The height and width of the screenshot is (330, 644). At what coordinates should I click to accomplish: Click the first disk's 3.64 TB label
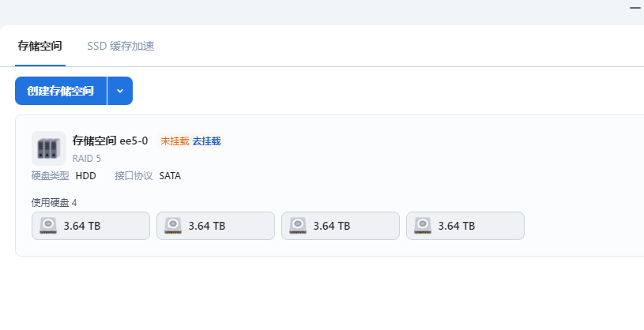tap(82, 226)
